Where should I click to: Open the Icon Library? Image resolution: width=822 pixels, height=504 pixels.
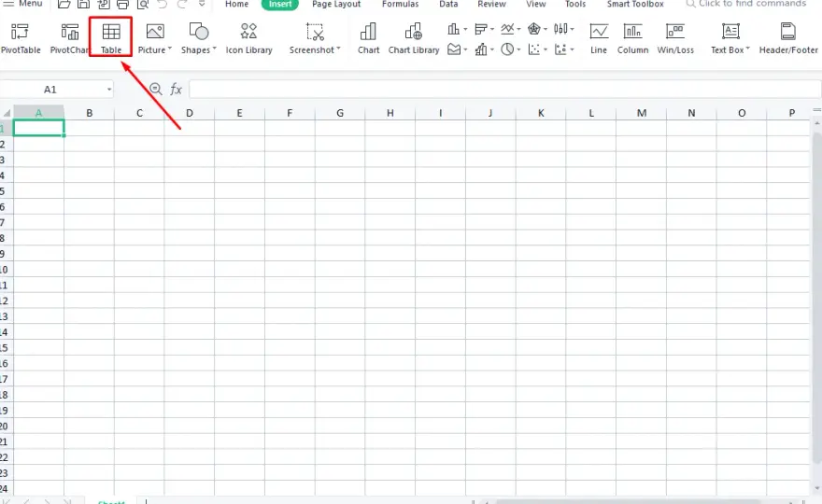[x=249, y=39]
